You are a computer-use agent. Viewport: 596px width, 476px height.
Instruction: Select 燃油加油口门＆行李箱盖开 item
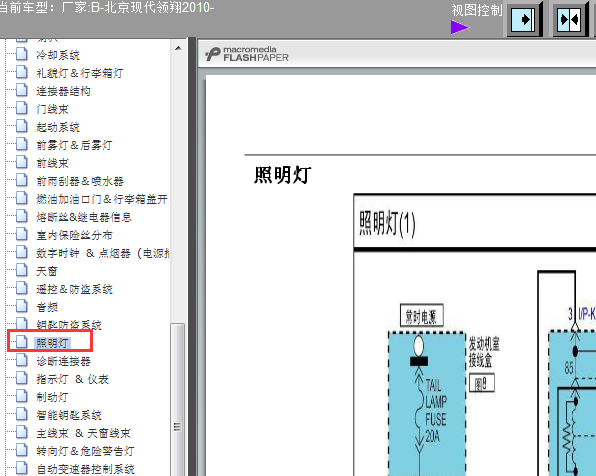point(102,199)
